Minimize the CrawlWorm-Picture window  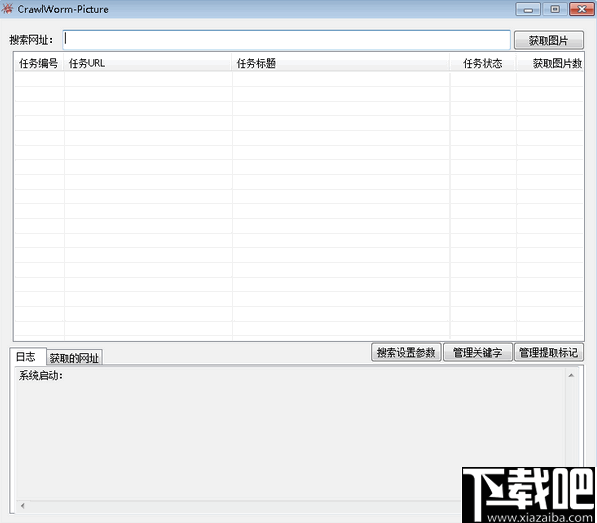tap(528, 9)
